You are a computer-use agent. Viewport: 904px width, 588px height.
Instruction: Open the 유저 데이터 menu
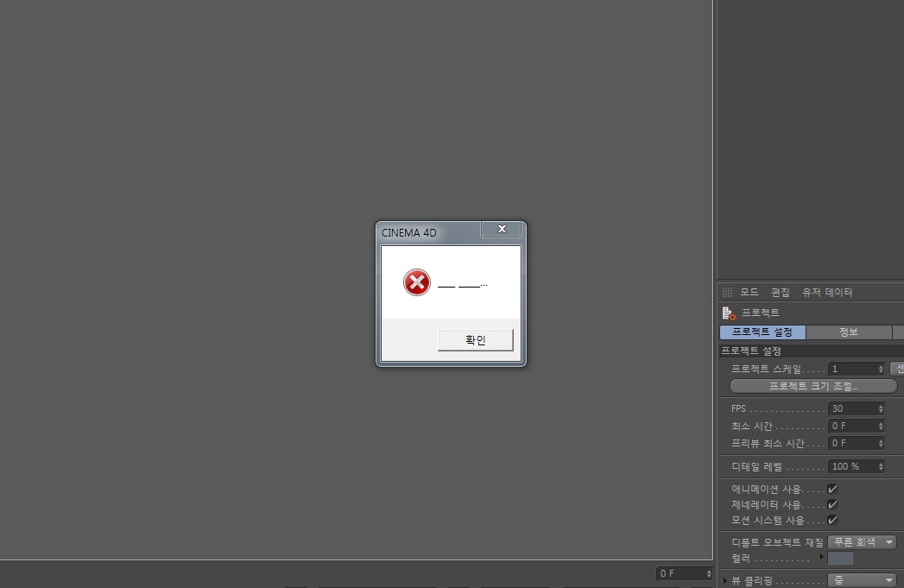pos(827,292)
